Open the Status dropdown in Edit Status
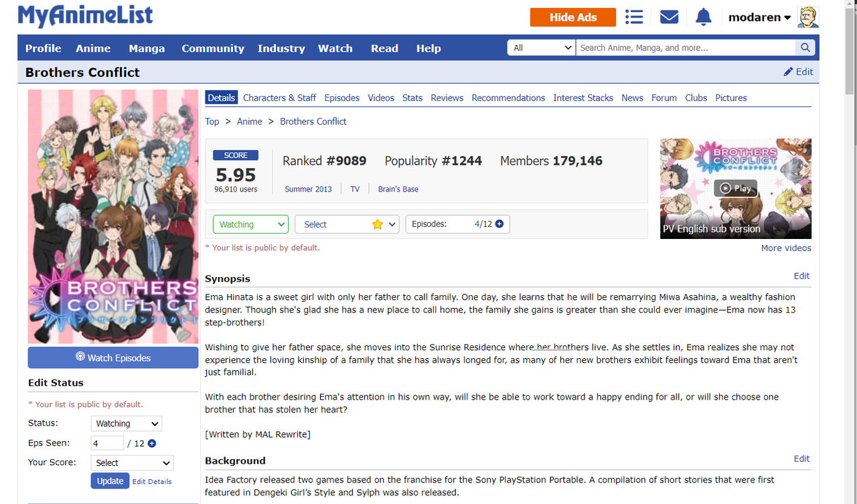This screenshot has height=504, width=857. pyautogui.click(x=127, y=424)
